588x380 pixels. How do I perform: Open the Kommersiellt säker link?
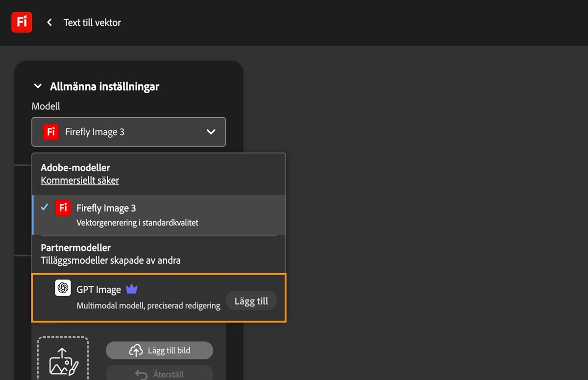(x=79, y=180)
